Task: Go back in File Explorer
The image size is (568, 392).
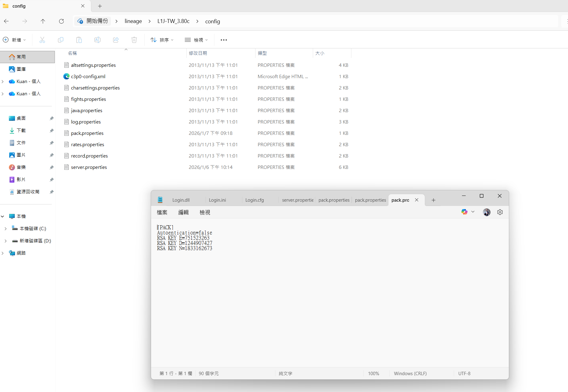Action: click(6, 21)
